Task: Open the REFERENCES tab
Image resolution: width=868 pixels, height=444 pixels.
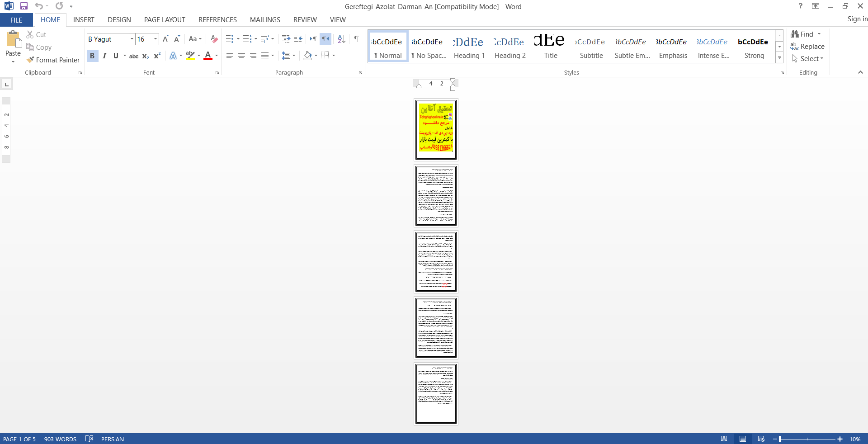Action: click(217, 20)
